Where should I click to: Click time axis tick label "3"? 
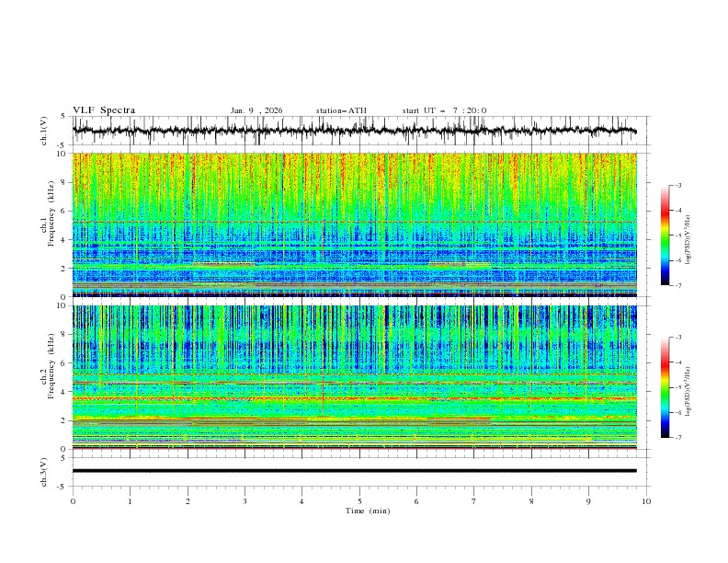(245, 501)
